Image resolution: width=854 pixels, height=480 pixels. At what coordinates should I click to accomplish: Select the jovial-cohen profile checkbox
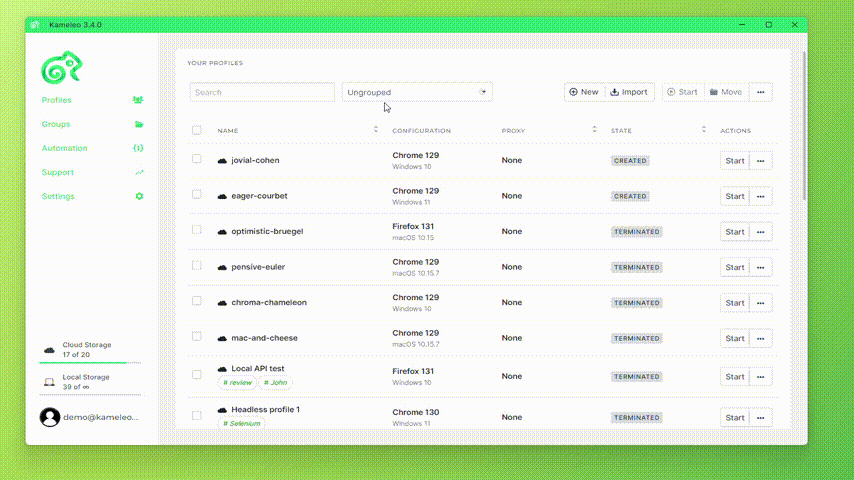[x=197, y=159]
